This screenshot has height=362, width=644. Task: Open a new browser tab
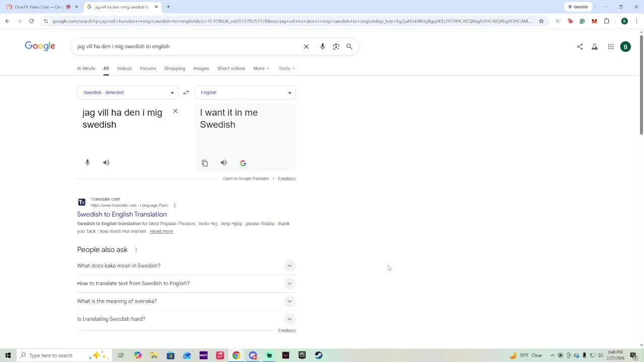click(168, 7)
